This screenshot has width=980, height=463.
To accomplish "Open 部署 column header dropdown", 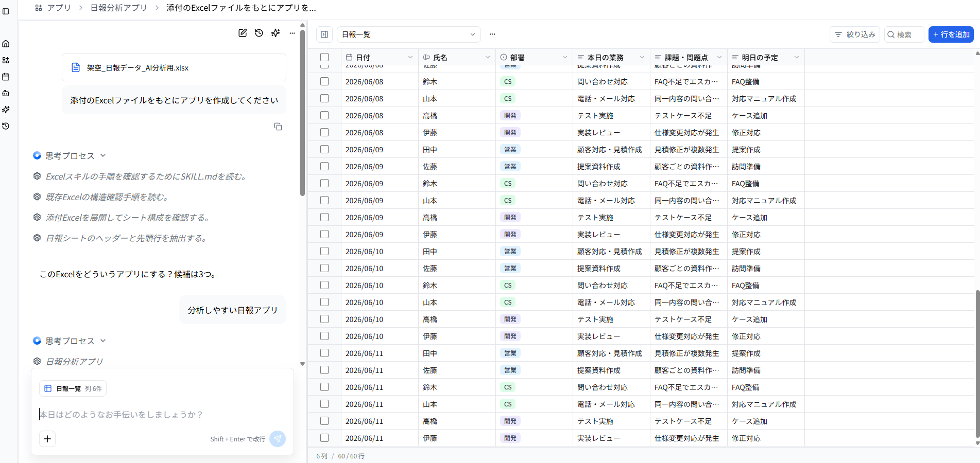I will pyautogui.click(x=565, y=57).
